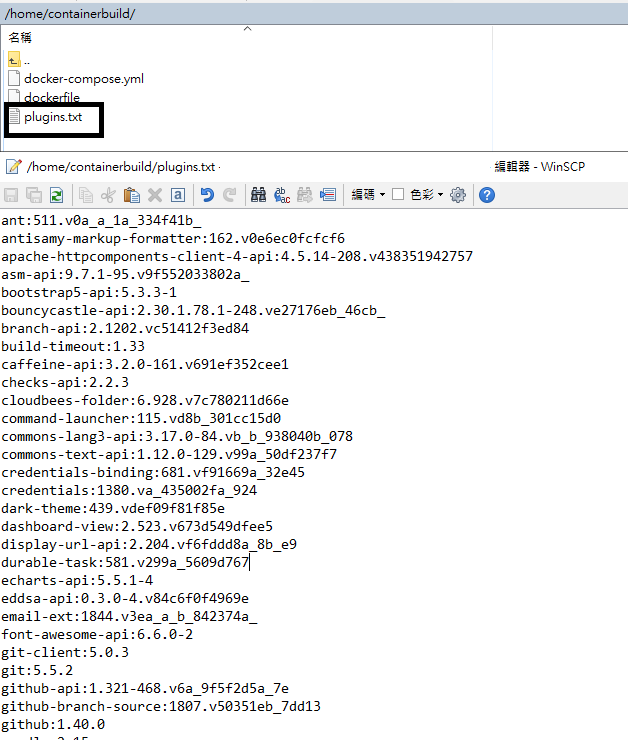Click the 名稱 column header
Viewport: 628px width, 740px height.
(x=20, y=37)
